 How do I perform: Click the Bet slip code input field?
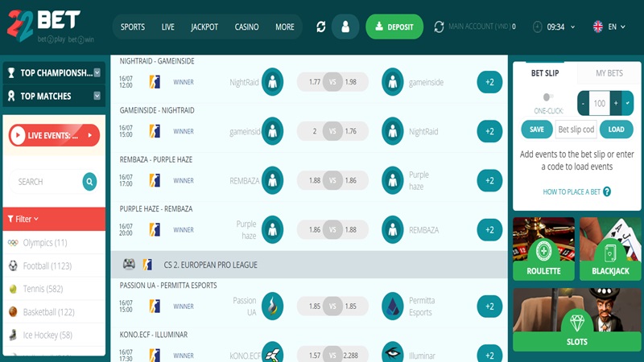(576, 130)
